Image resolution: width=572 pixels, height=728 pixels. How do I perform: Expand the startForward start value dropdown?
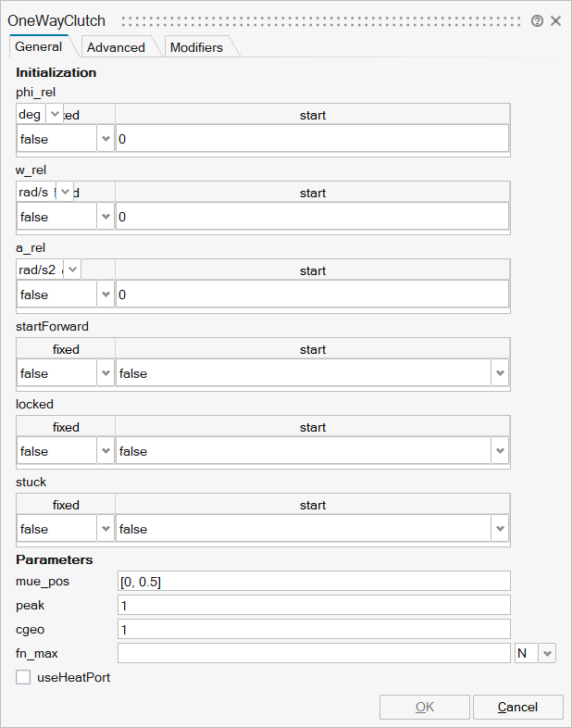point(500,373)
